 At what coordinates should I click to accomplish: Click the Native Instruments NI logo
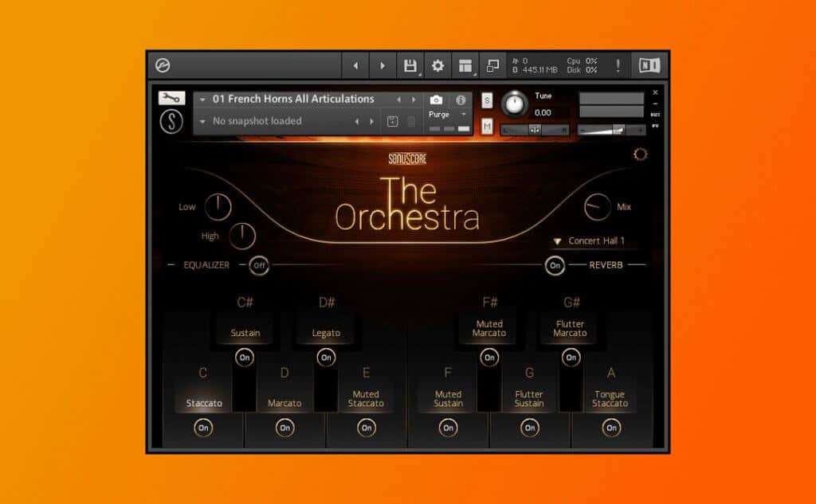[x=649, y=65]
